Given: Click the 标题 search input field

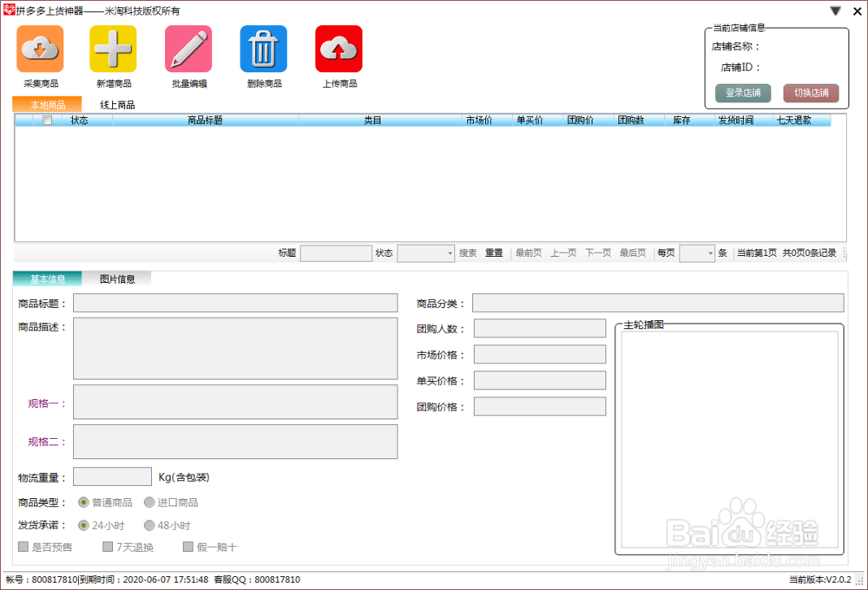Looking at the screenshot, I should click(336, 253).
